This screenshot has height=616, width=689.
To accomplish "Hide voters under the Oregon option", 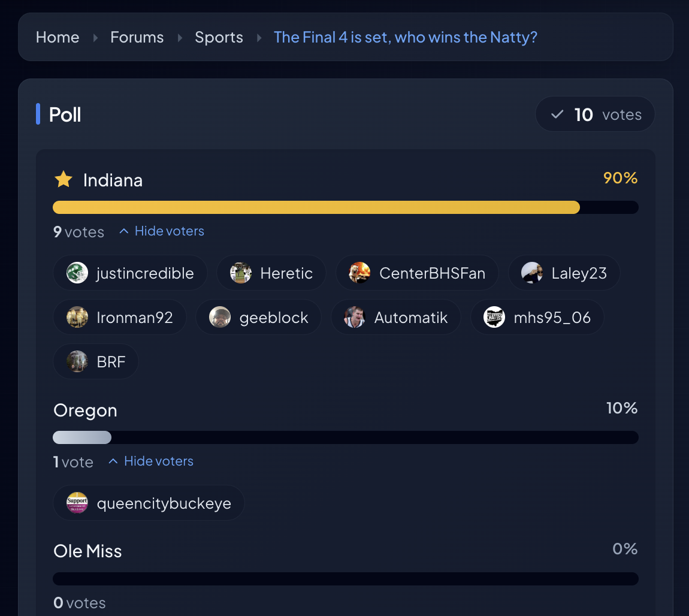I will pyautogui.click(x=151, y=461).
